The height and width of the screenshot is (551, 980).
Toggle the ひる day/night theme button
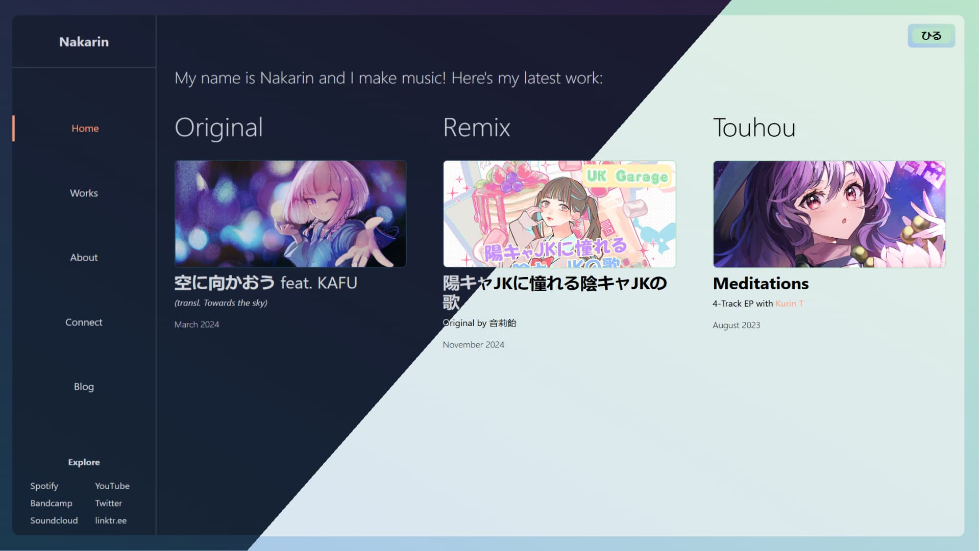click(x=931, y=36)
